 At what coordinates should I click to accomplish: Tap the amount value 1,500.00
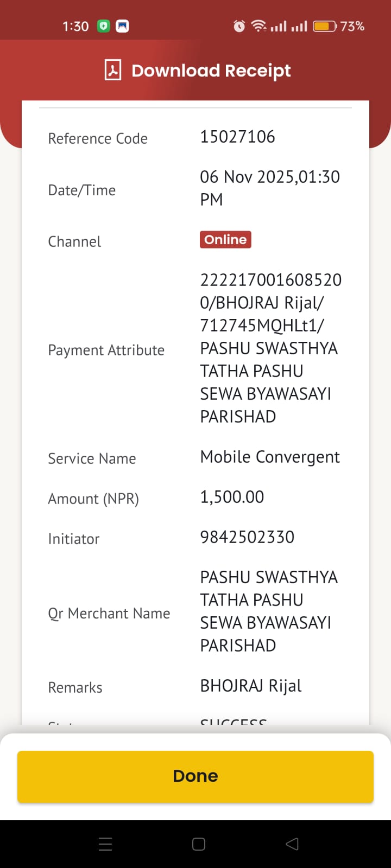pyautogui.click(x=232, y=497)
